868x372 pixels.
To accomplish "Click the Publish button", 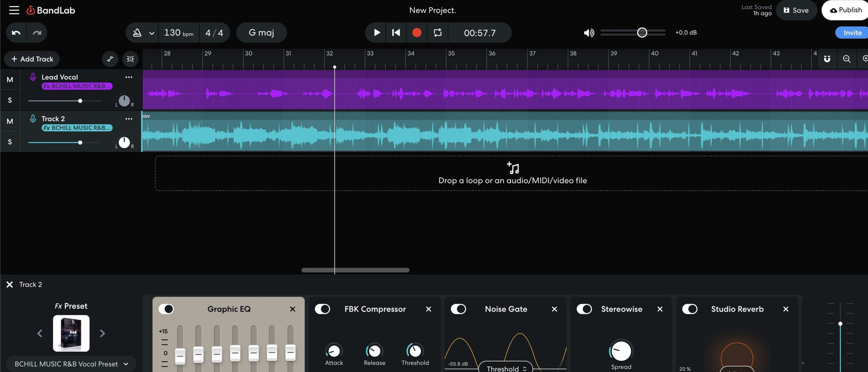I will coord(845,10).
